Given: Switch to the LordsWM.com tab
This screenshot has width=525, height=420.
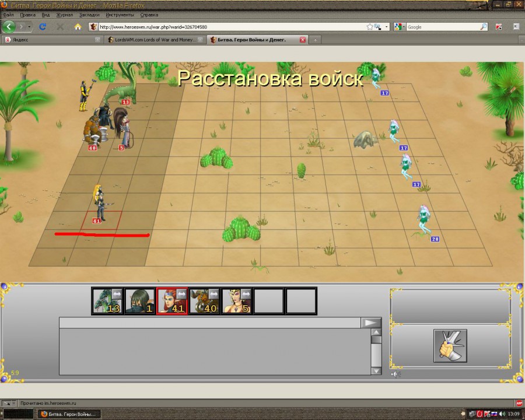Looking at the screenshot, I should coord(155,40).
